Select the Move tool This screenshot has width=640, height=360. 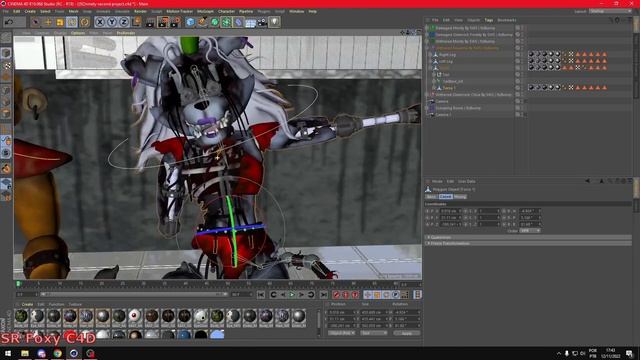pos(48,22)
